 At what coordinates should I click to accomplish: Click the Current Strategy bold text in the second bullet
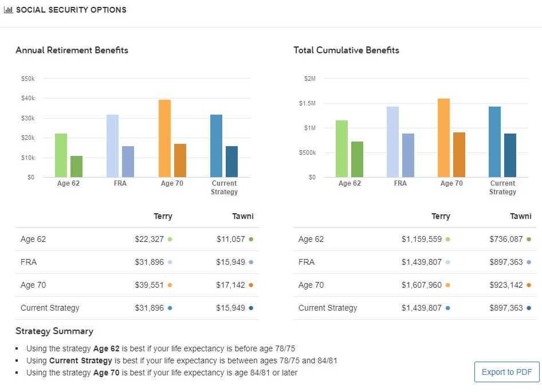pyautogui.click(x=82, y=360)
